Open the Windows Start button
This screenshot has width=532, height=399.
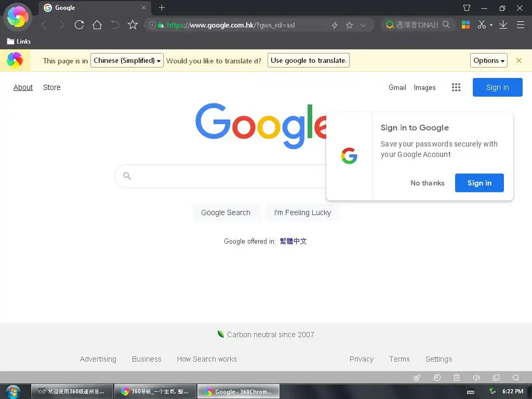pyautogui.click(x=13, y=392)
